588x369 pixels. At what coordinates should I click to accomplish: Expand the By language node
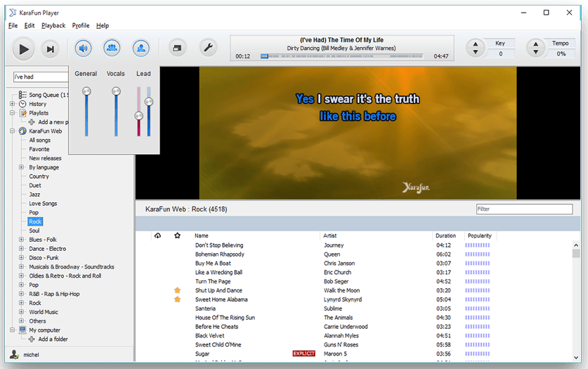(x=21, y=167)
